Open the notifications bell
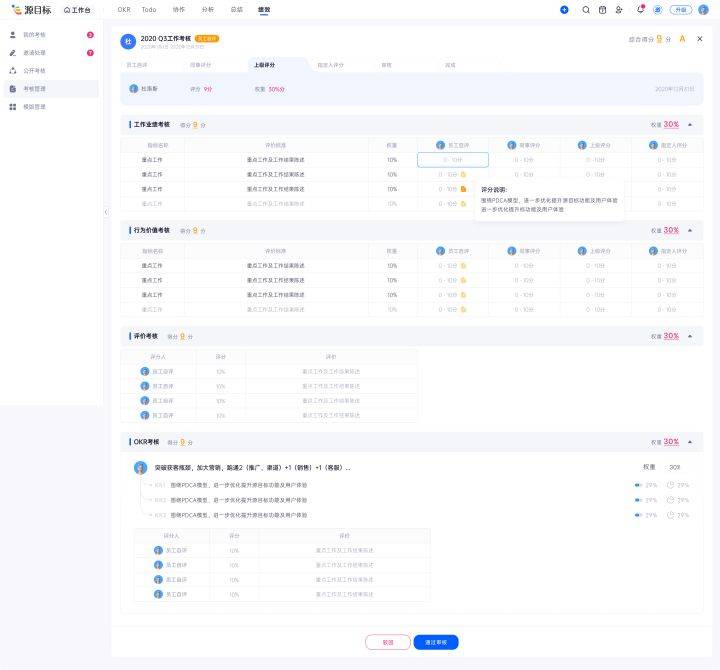This screenshot has height=670, width=720. point(640,9)
